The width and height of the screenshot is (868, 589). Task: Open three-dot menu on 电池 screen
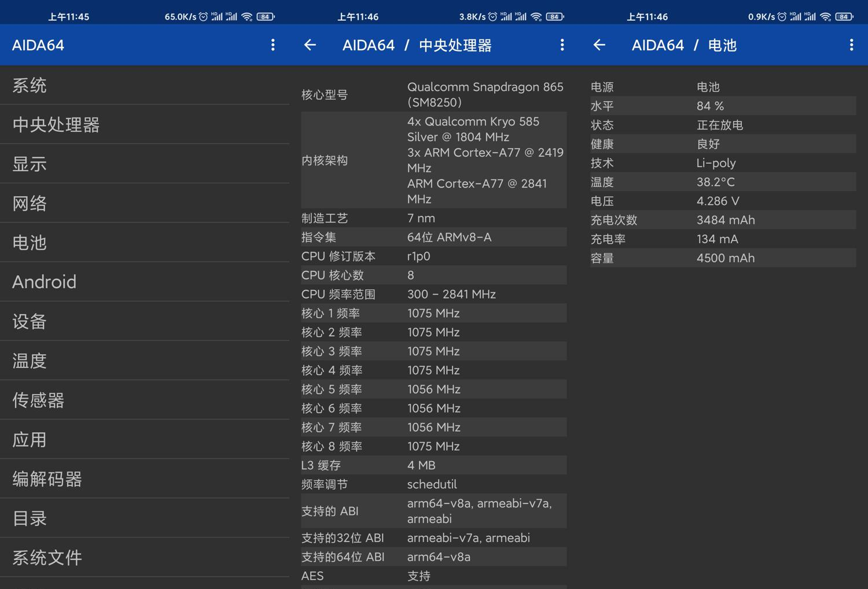[x=851, y=45]
